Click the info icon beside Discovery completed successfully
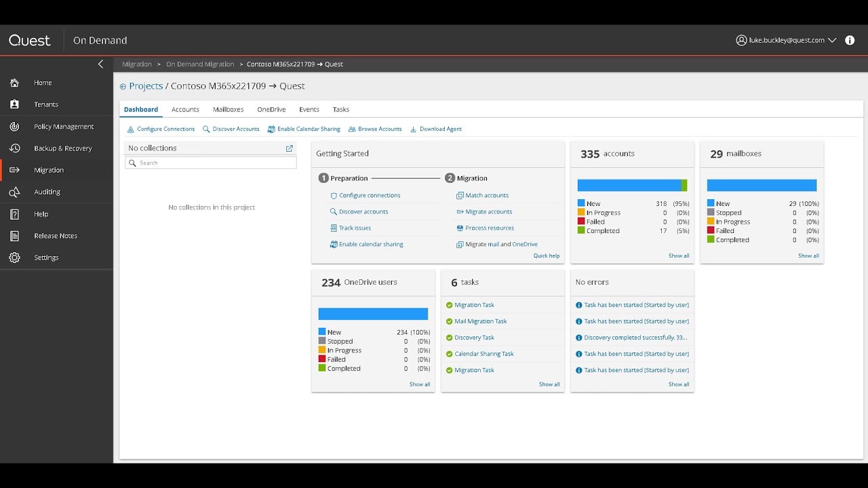The width and height of the screenshot is (868, 488). (578, 338)
